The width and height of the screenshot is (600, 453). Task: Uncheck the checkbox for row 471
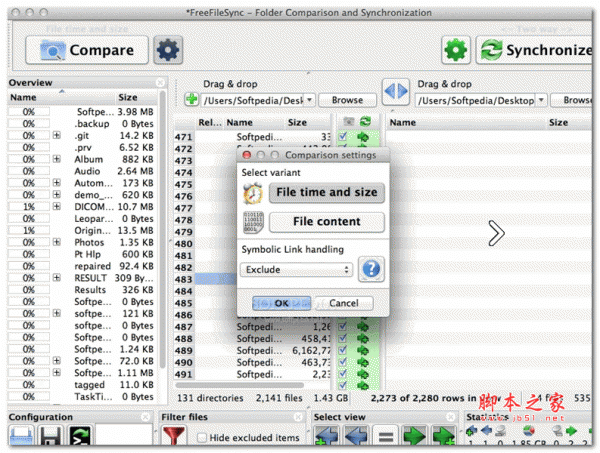pyautogui.click(x=343, y=136)
